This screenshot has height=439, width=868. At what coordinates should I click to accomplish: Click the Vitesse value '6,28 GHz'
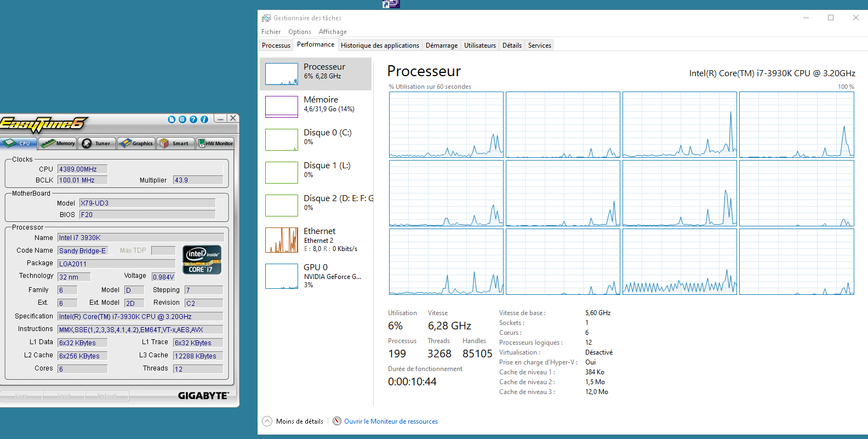(x=449, y=326)
